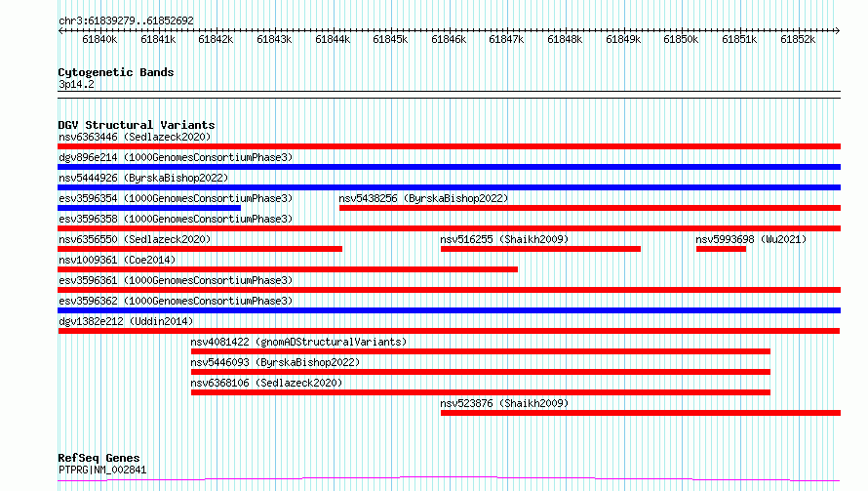Image resolution: width=868 pixels, height=491 pixels.
Task: Select the short red bar under nsv5993698
Action: point(721,249)
